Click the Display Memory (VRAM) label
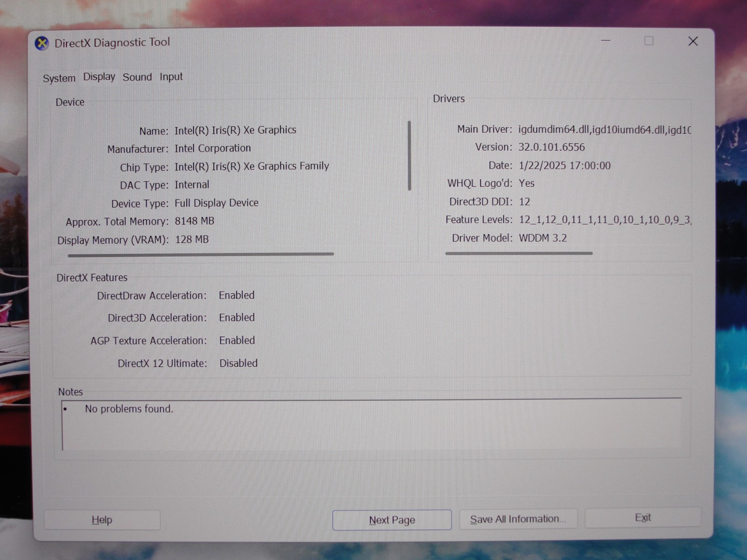This screenshot has height=560, width=747. pyautogui.click(x=113, y=240)
